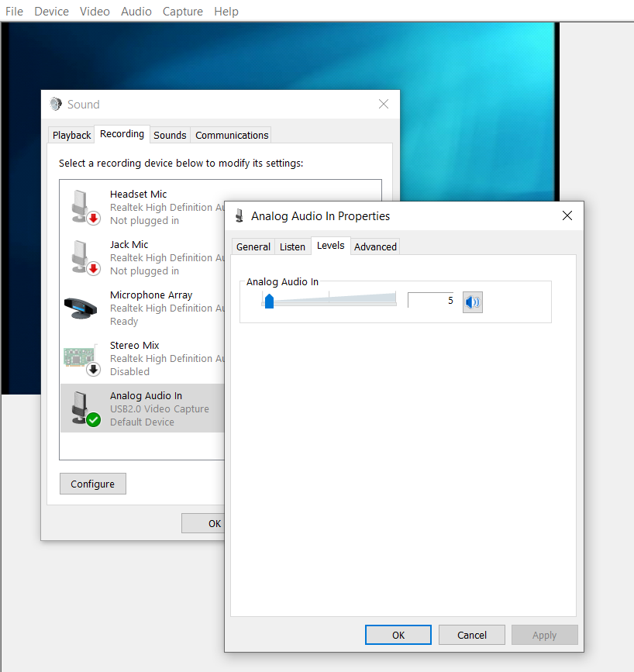This screenshot has height=672, width=634.
Task: Click the Microphone Array device icon
Action: point(81,308)
